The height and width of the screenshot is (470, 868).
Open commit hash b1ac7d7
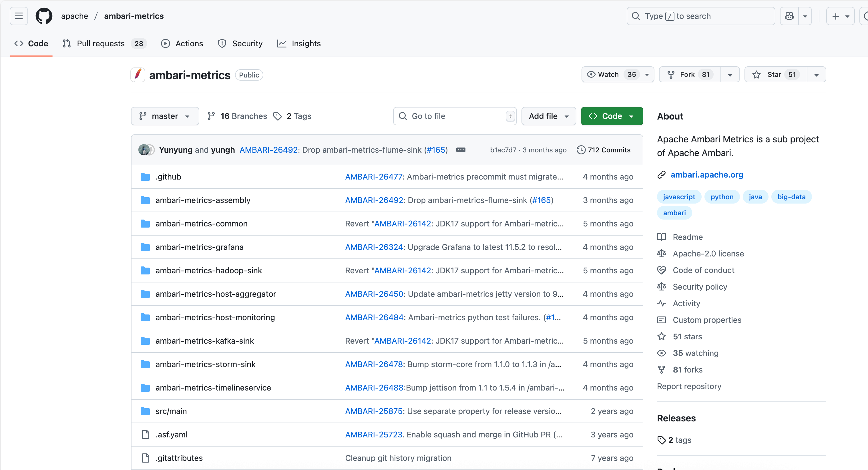[503, 150]
